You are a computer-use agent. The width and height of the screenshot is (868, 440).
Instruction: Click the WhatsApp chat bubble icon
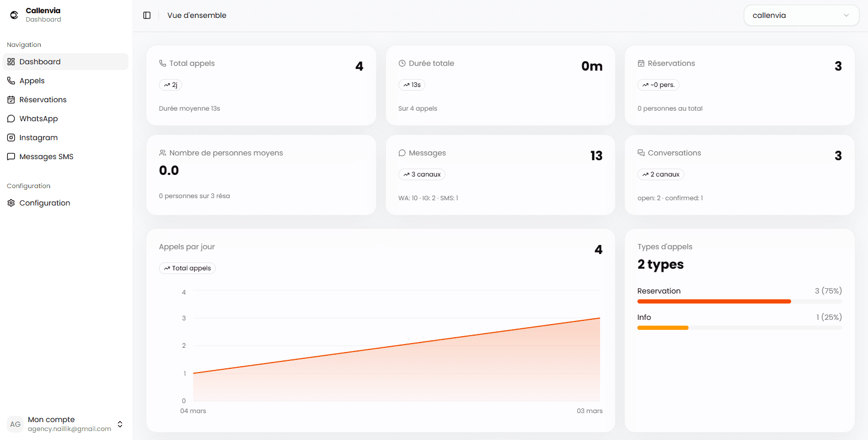(11, 119)
